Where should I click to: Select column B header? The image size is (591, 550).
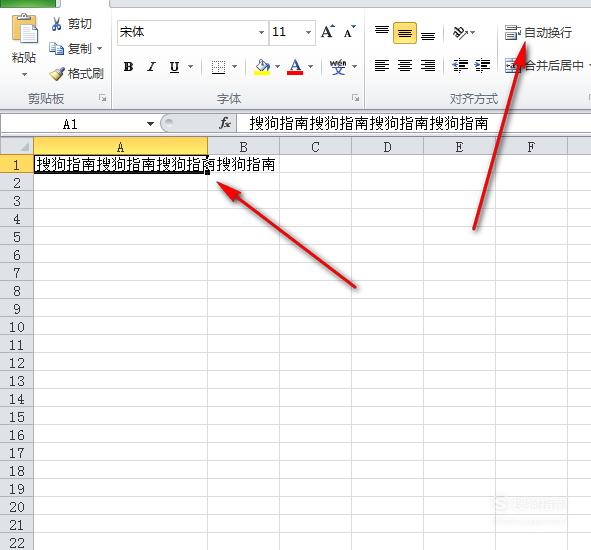click(x=243, y=146)
